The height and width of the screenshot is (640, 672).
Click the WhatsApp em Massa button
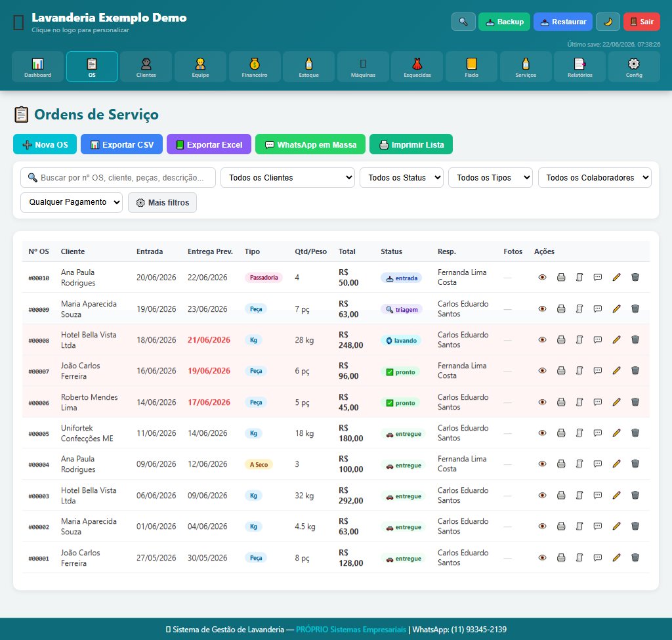(x=310, y=144)
